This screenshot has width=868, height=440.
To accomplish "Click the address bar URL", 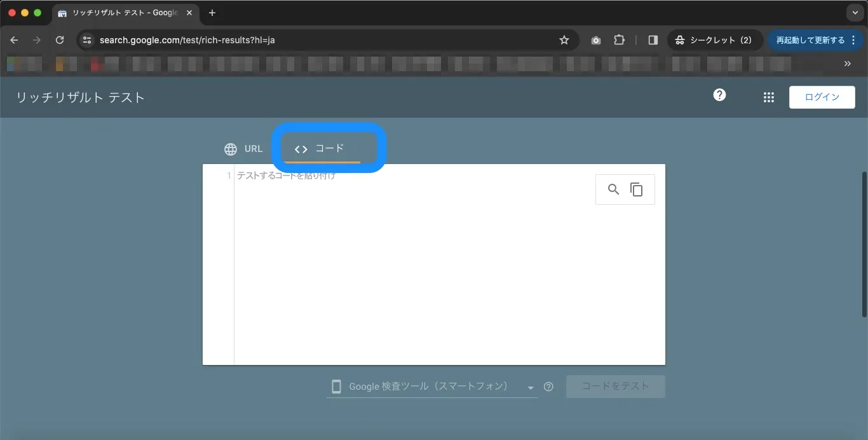I will [x=187, y=40].
